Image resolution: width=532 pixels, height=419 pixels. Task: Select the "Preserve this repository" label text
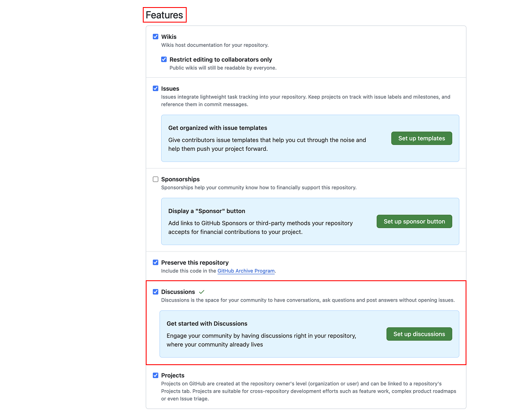(x=195, y=262)
